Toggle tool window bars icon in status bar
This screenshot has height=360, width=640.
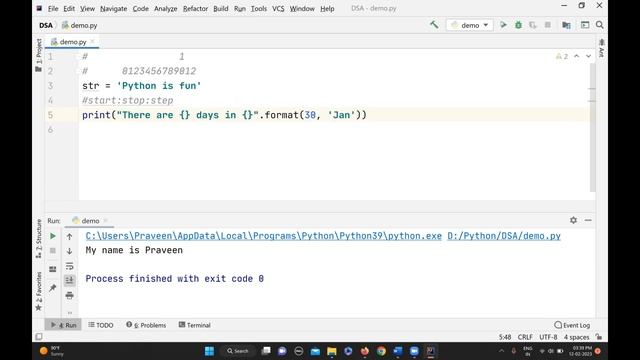click(39, 337)
